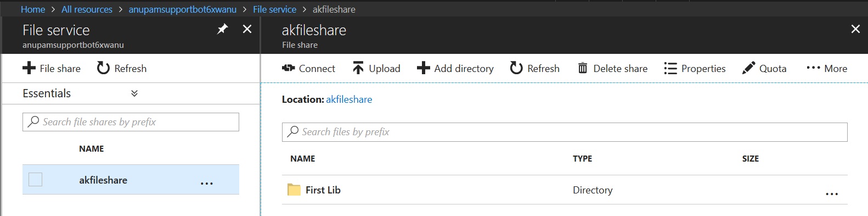Image resolution: width=868 pixels, height=216 pixels.
Task: Select the akfileshare file share name
Action: pyautogui.click(x=103, y=180)
